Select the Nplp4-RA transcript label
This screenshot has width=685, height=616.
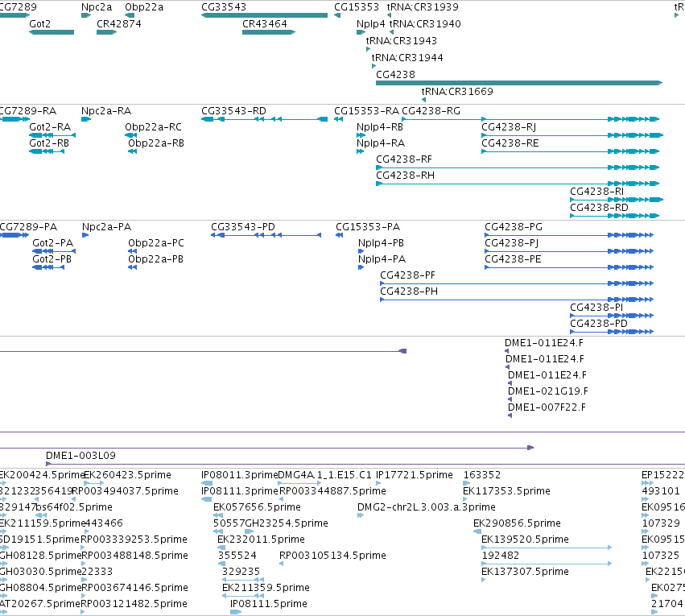[381, 143]
